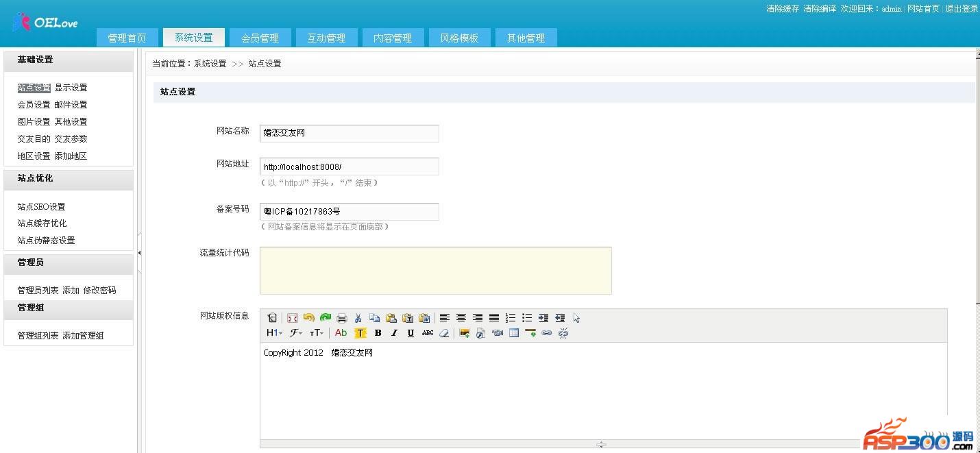
Task: Insert a bulleted list
Action: point(527,318)
